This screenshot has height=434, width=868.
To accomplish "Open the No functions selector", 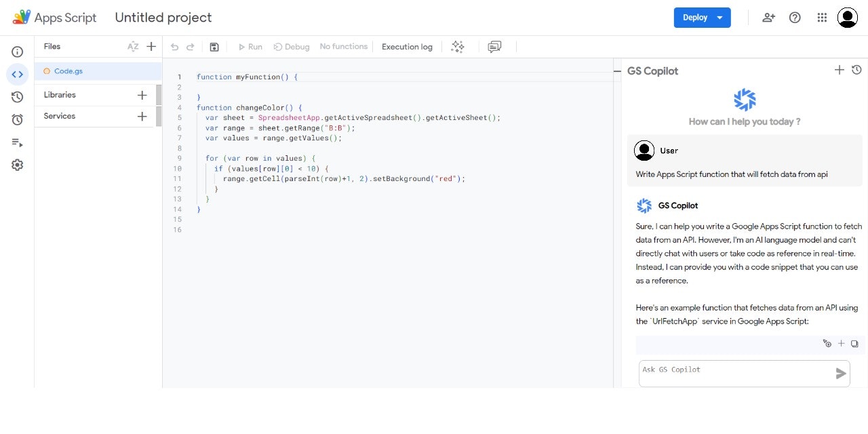I will click(x=344, y=47).
